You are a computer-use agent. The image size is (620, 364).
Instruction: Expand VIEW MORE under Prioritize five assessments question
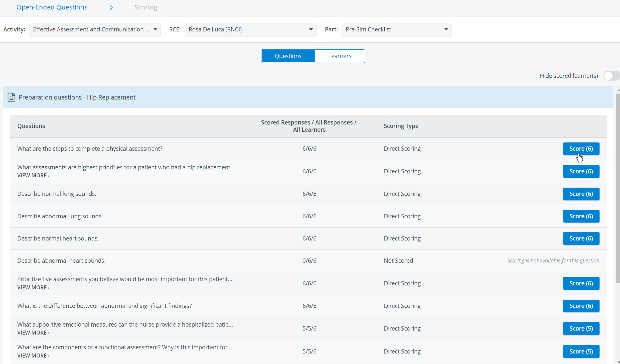(33, 287)
